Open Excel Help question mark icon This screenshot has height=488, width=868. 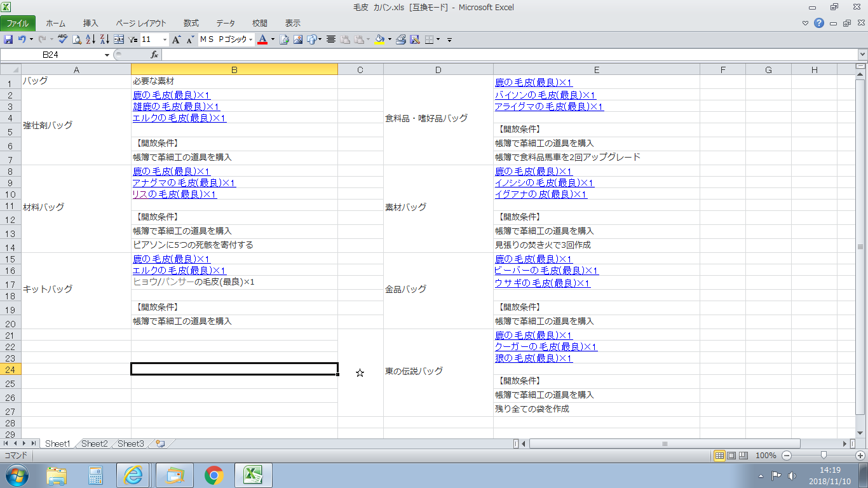[x=819, y=24]
